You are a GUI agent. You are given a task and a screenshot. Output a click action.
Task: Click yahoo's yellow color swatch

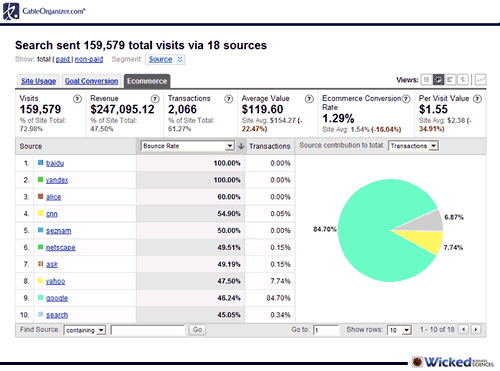coord(40,281)
